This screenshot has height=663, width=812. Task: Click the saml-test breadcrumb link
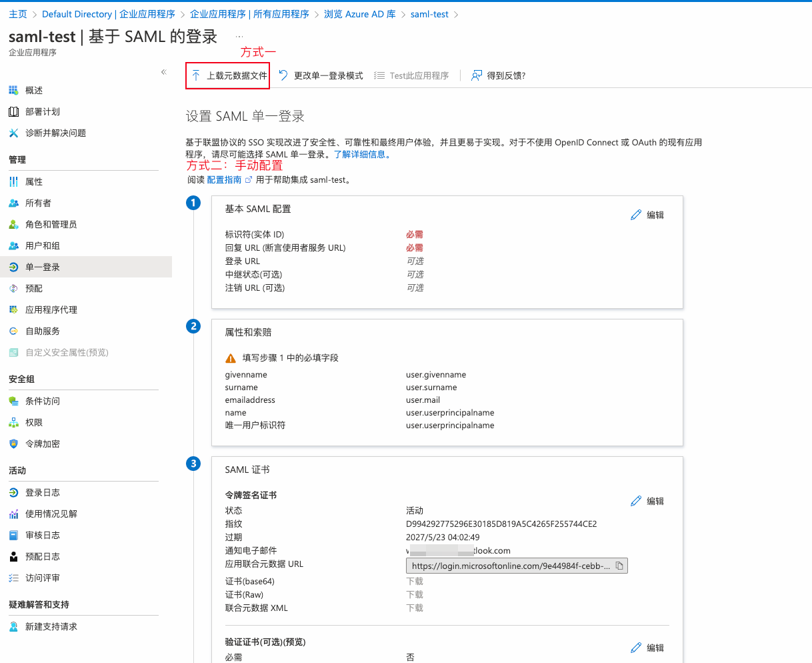coord(429,14)
